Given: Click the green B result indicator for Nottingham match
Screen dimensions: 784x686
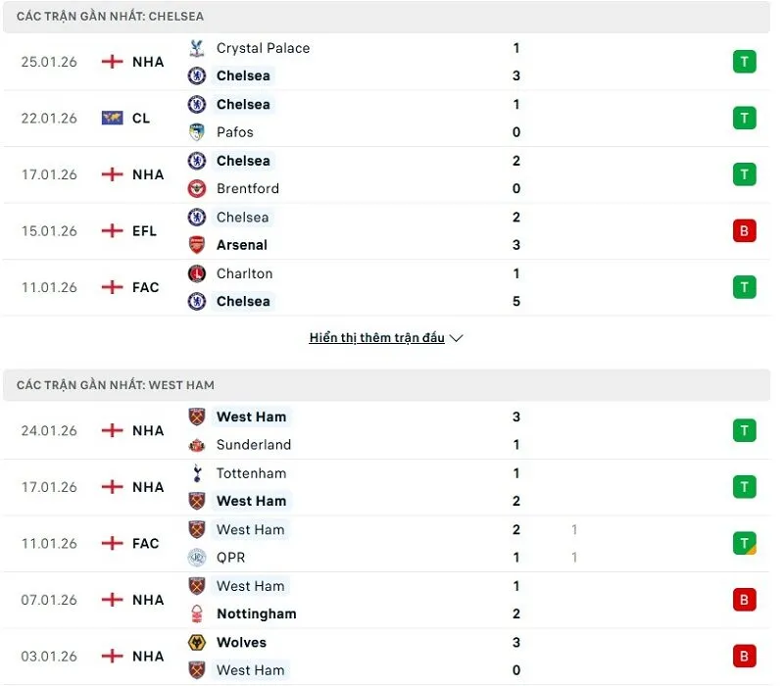Looking at the screenshot, I should pos(744,600).
